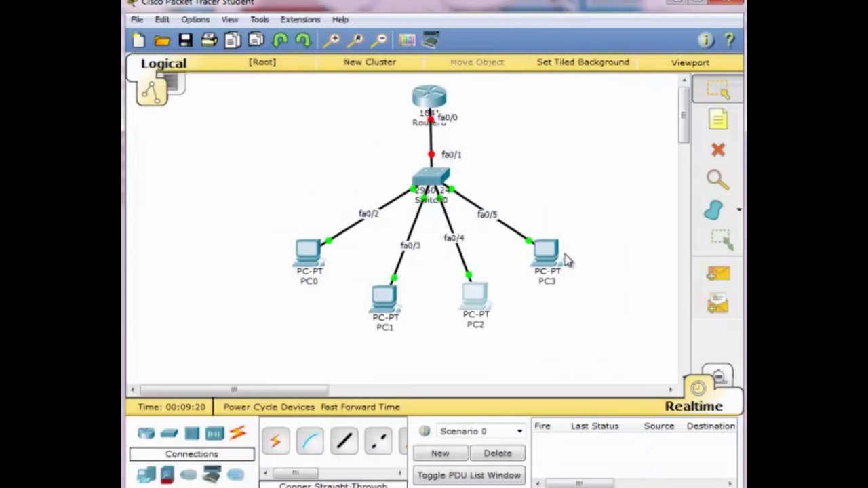Choose the Place Note tool
Viewport: 868px width, 488px height.
pyautogui.click(x=718, y=120)
